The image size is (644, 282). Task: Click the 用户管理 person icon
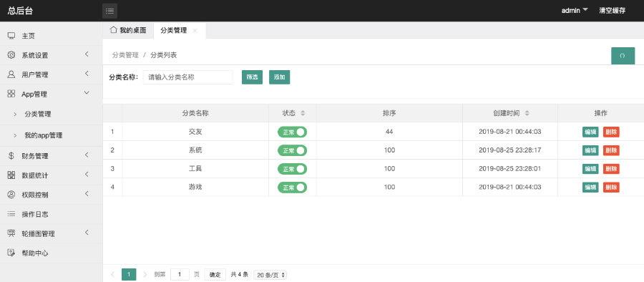coord(11,74)
